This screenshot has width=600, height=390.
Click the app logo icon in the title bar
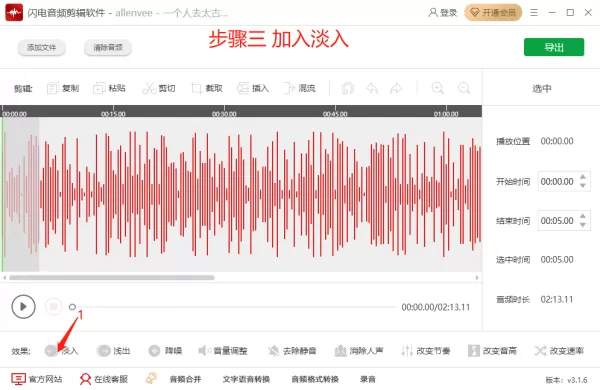pyautogui.click(x=14, y=13)
